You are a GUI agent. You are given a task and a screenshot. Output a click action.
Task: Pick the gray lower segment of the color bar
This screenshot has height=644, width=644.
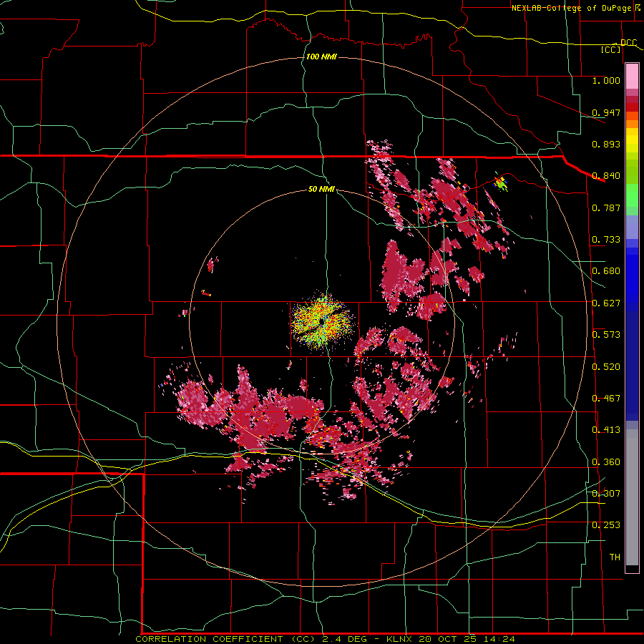pos(632,497)
